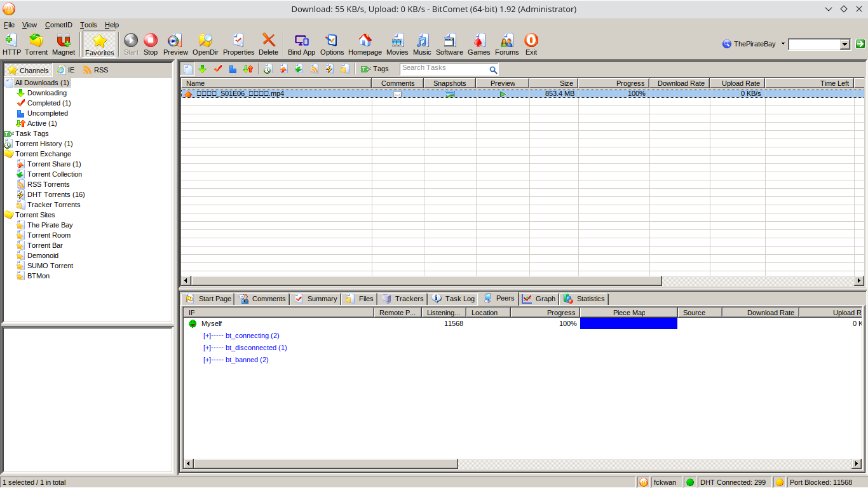Stop the current download task
The image size is (868, 488).
[150, 44]
